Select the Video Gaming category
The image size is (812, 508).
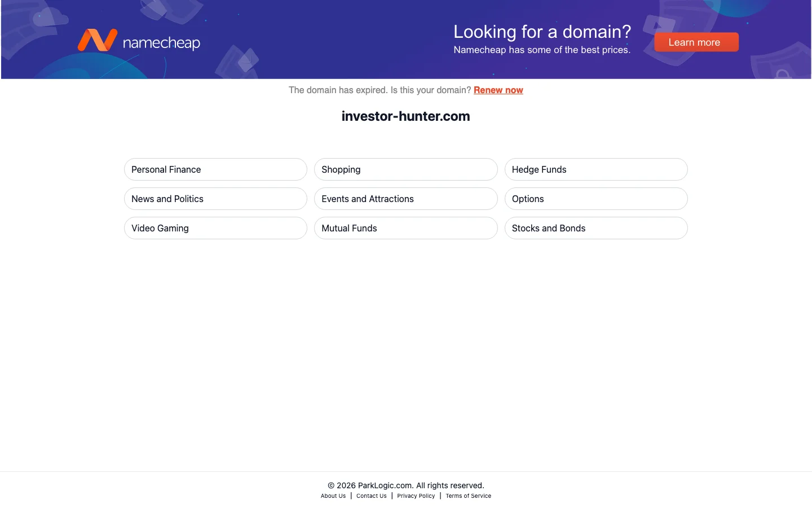215,228
